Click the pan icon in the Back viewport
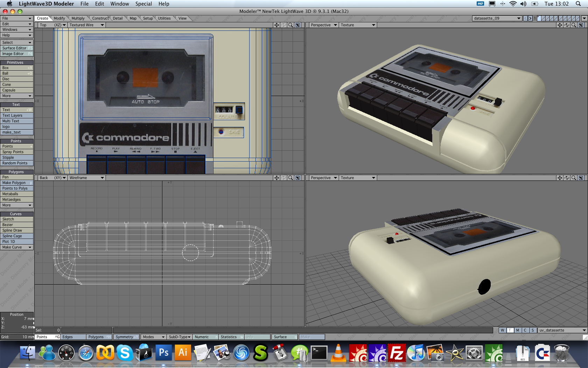The image size is (588, 368). click(276, 178)
